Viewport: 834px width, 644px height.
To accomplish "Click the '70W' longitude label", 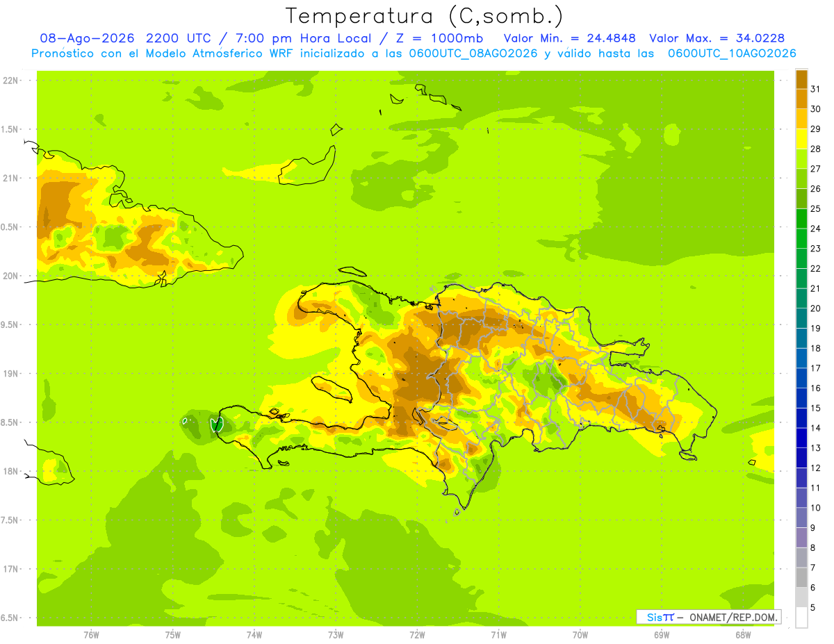I will tap(580, 635).
